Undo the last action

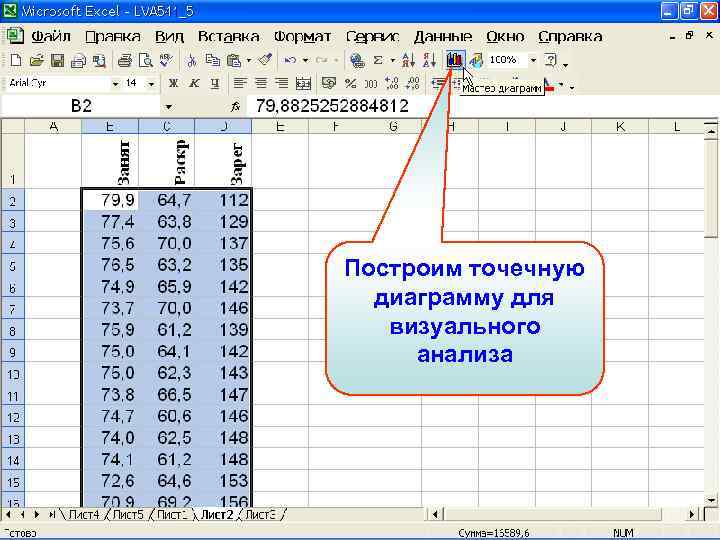290,60
